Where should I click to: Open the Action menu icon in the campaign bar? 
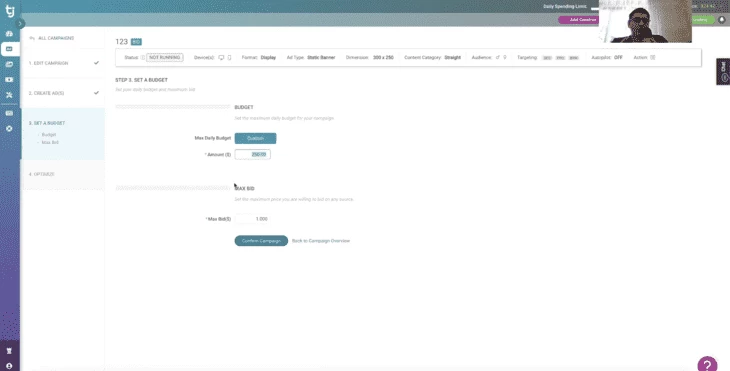point(653,58)
